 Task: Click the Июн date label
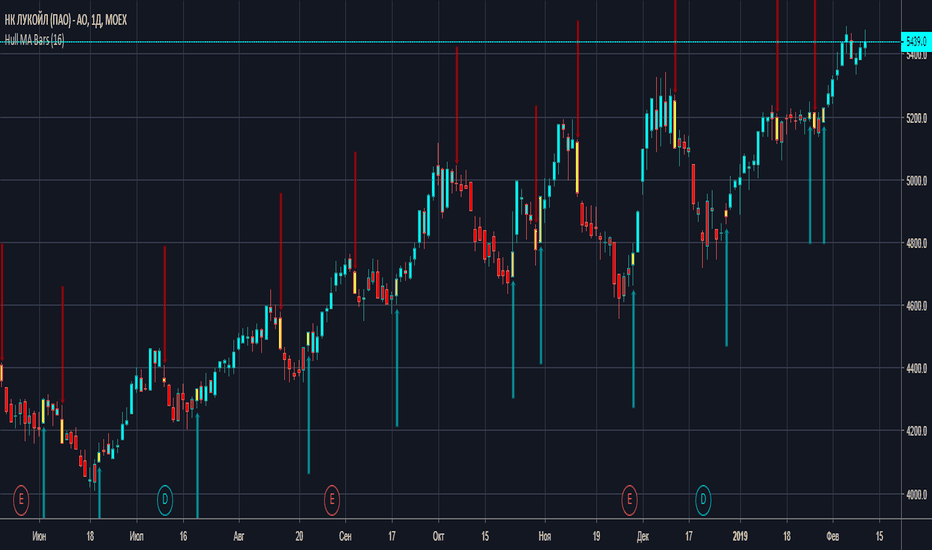tap(39, 536)
